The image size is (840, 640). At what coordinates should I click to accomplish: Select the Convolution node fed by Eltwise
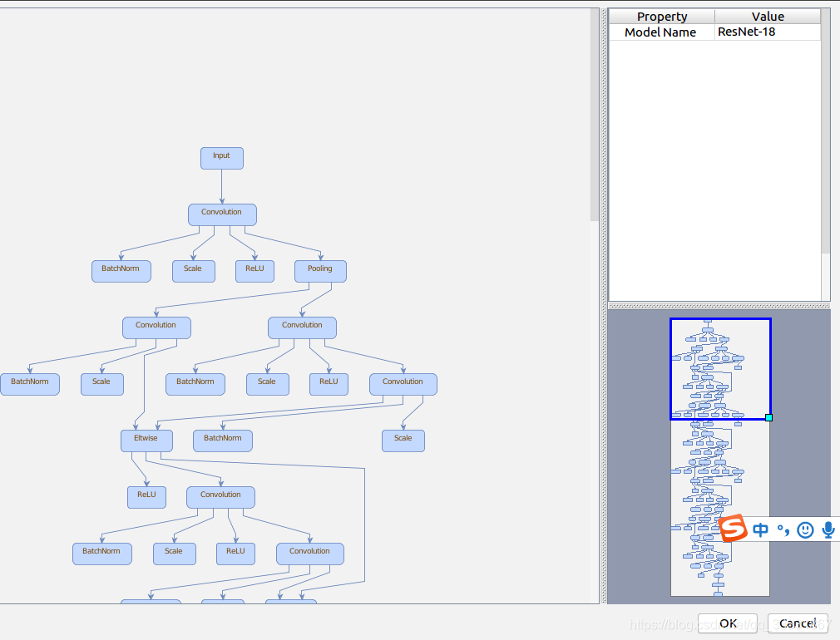pos(220,497)
